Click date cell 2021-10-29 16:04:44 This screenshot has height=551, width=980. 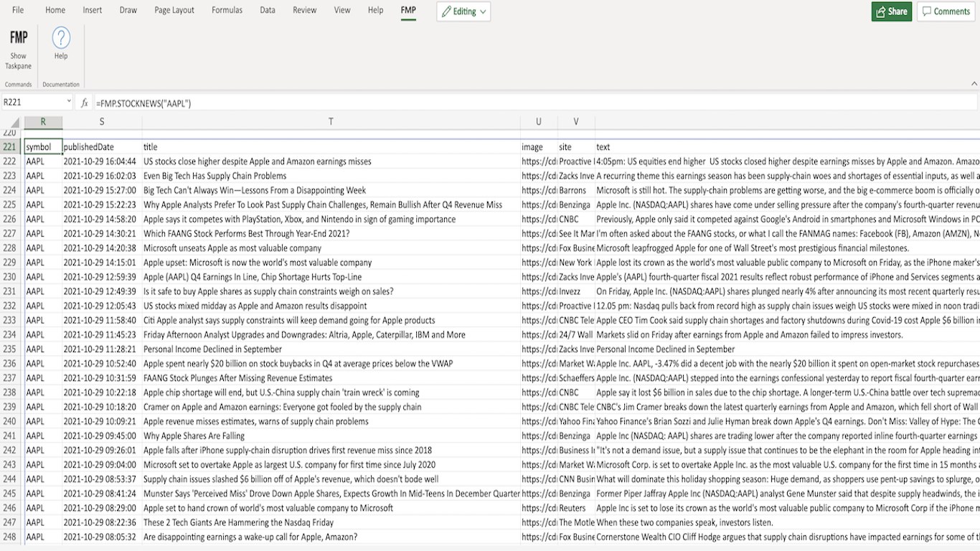pos(102,161)
